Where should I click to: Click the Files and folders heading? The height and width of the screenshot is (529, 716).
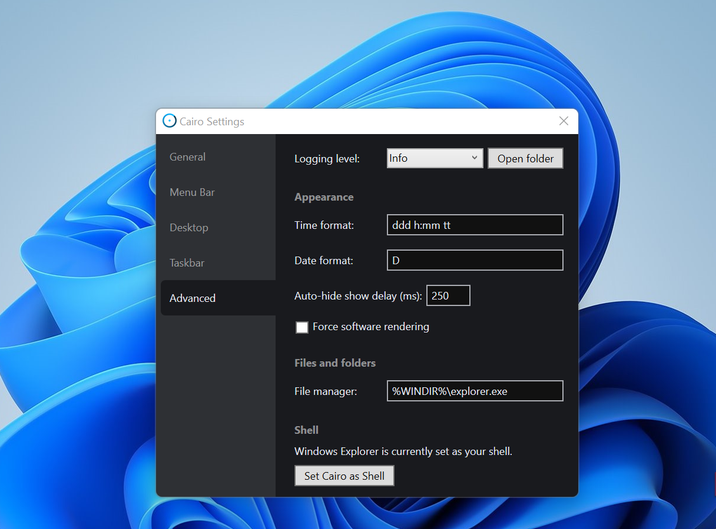tap(335, 363)
